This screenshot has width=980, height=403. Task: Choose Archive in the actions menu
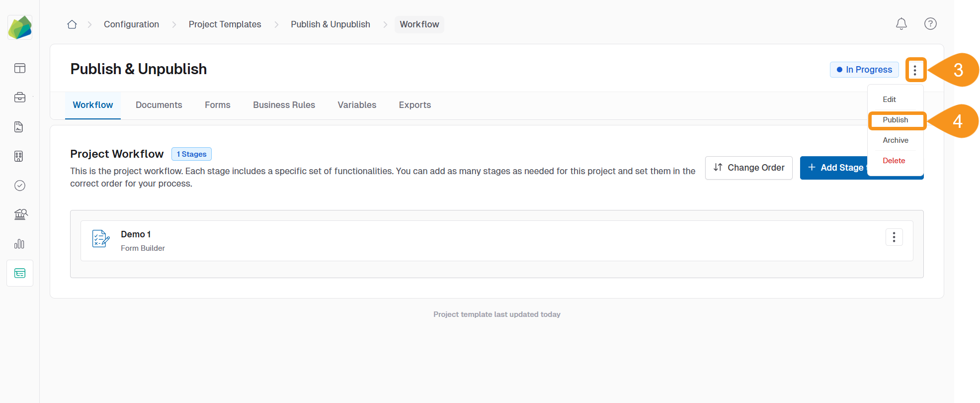point(895,140)
